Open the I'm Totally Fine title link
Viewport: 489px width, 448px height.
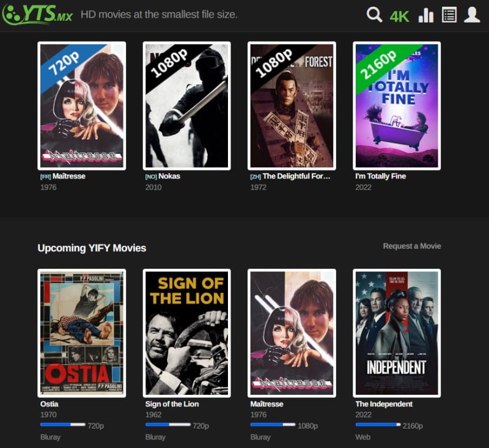click(x=380, y=176)
